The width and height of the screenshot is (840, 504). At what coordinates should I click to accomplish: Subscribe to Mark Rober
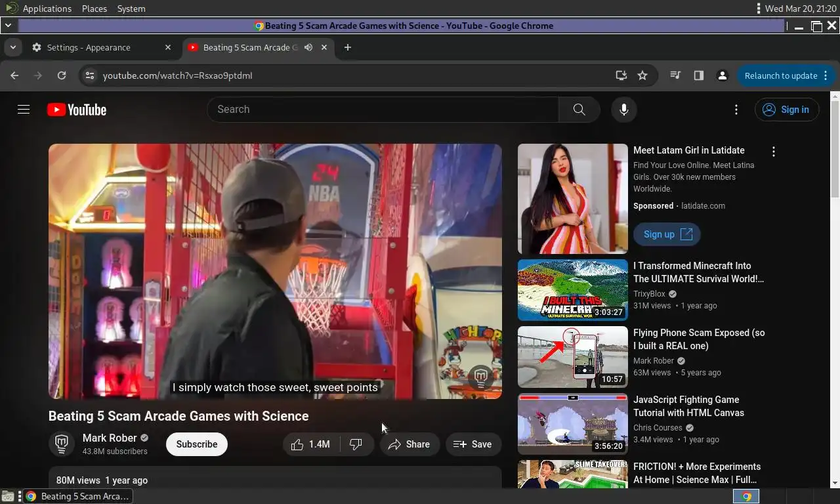pos(197,444)
